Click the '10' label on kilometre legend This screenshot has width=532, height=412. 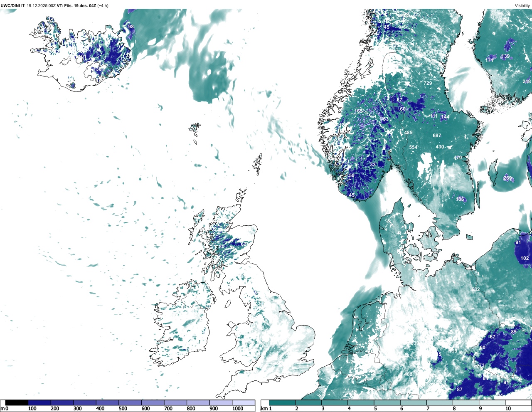[508, 409]
